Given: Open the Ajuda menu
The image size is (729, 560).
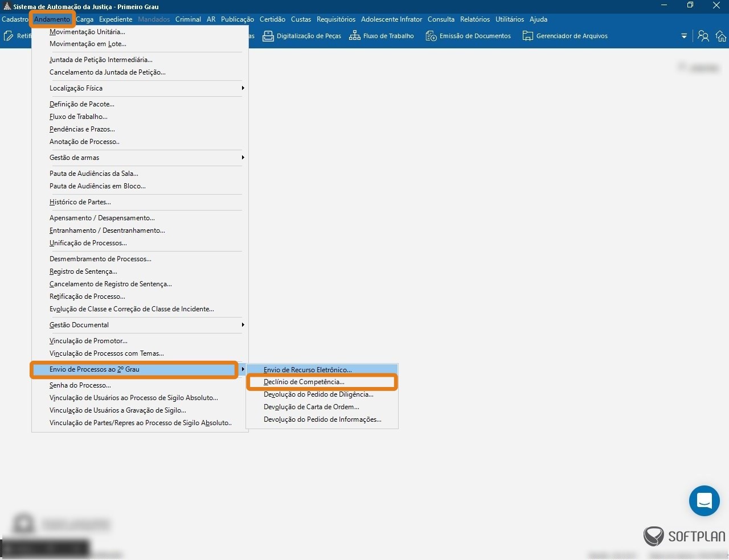Looking at the screenshot, I should (538, 19).
